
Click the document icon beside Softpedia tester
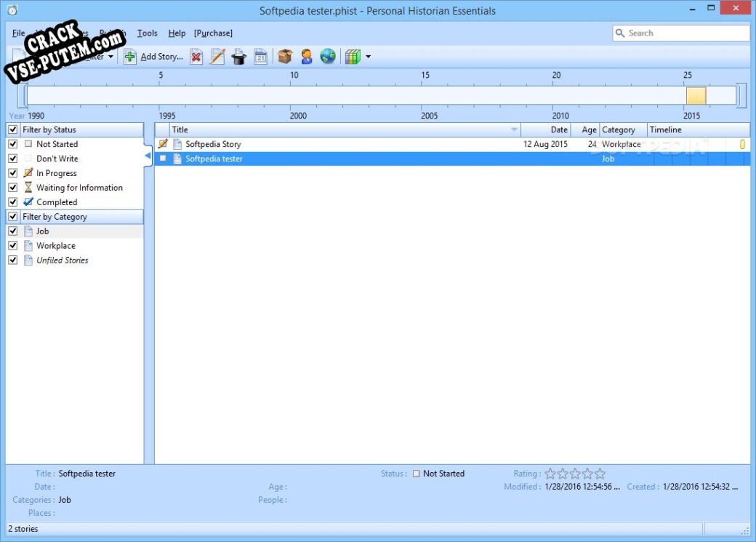point(177,159)
